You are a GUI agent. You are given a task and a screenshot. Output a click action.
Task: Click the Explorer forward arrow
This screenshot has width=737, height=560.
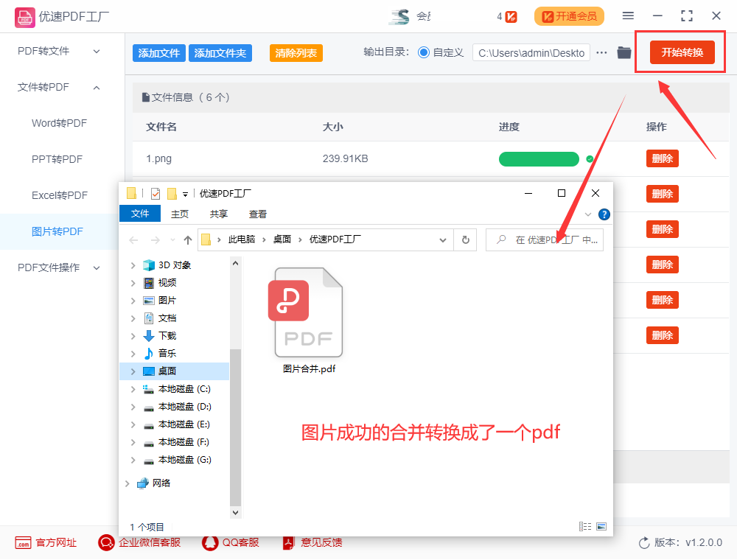tap(155, 240)
